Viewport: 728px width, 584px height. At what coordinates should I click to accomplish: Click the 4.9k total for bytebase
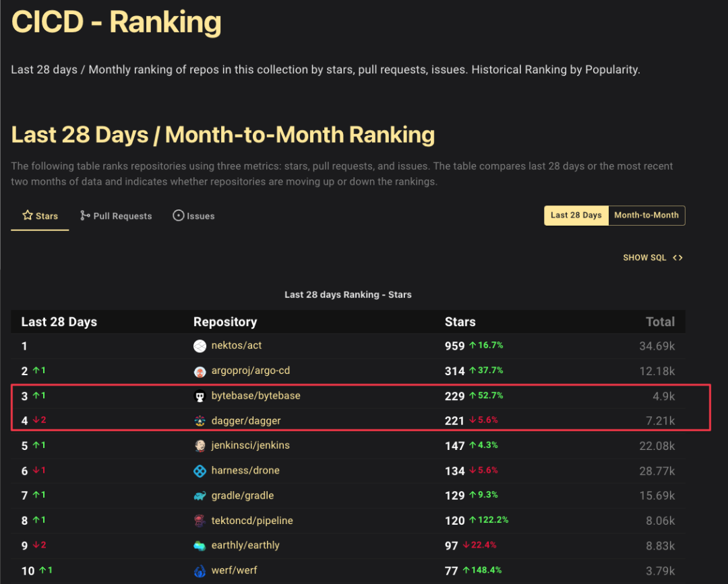coord(664,396)
